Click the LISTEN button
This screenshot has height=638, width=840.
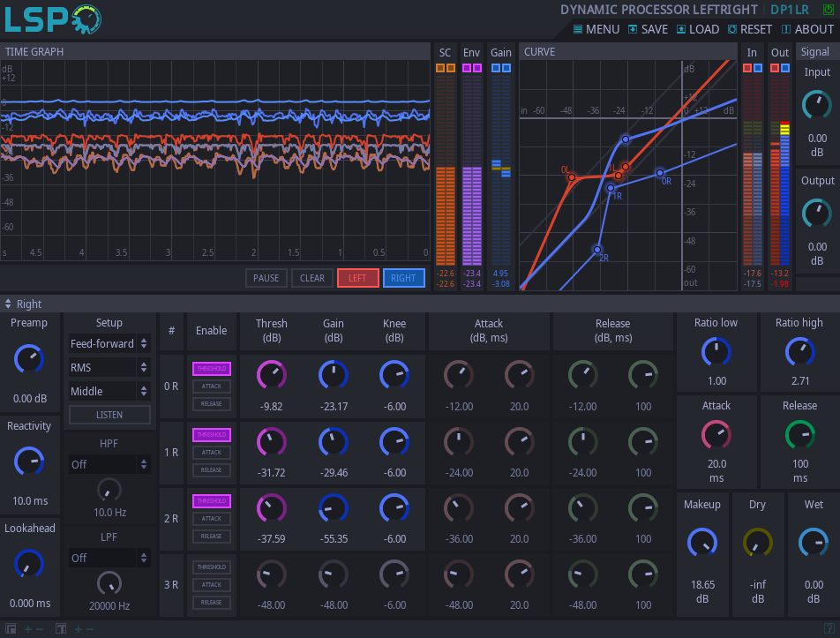click(x=109, y=415)
